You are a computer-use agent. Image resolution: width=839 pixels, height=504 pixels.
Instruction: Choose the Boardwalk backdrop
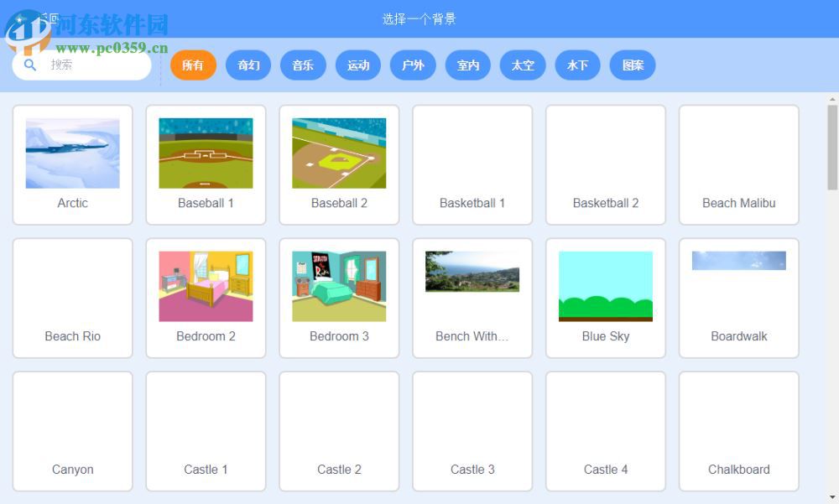click(738, 297)
